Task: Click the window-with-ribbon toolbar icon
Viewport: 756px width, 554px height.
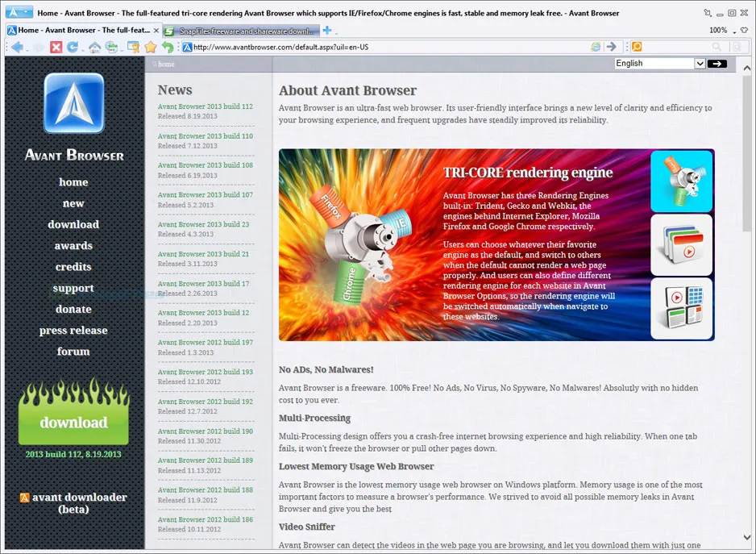Action: pos(133,47)
